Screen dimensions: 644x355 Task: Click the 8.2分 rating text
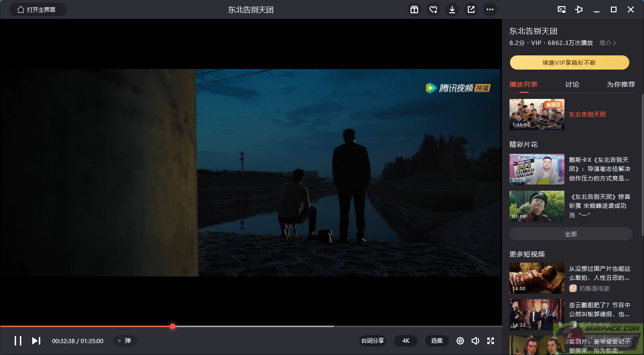coord(517,43)
